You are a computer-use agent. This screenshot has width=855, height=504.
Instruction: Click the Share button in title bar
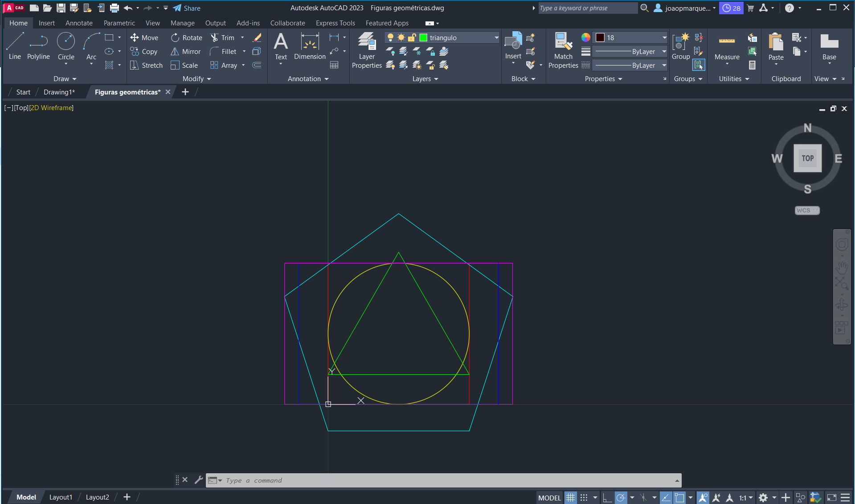click(x=187, y=8)
